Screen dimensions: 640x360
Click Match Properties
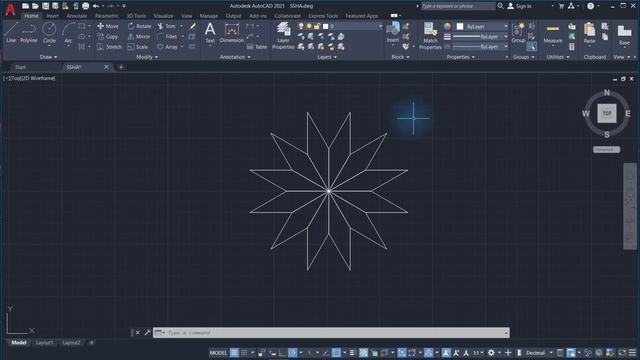pos(430,36)
